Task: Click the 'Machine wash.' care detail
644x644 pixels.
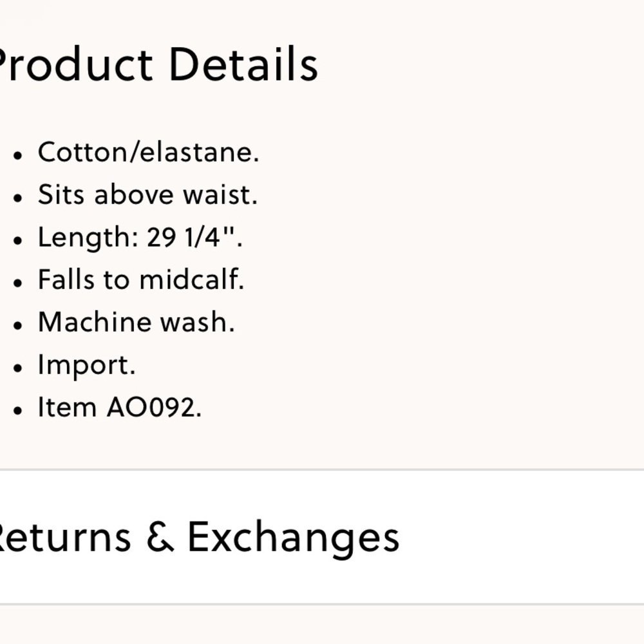Action: [137, 321]
